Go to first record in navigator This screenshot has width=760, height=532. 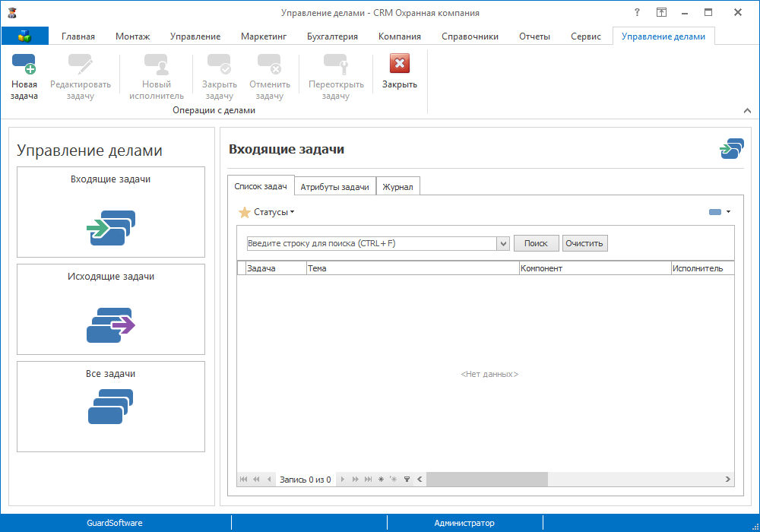pos(243,480)
